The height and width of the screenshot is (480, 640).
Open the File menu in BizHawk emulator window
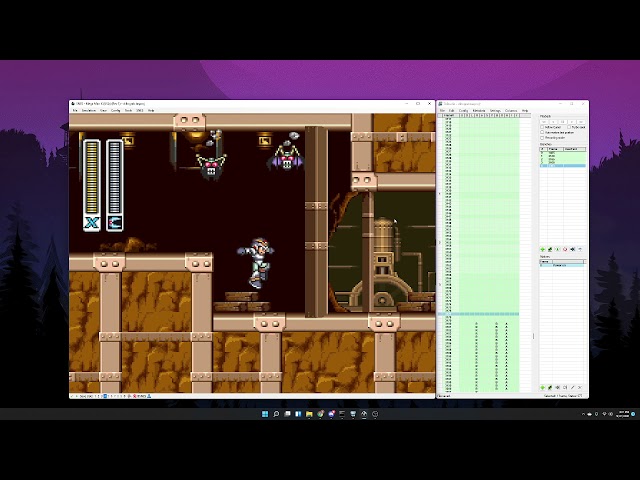[75, 111]
